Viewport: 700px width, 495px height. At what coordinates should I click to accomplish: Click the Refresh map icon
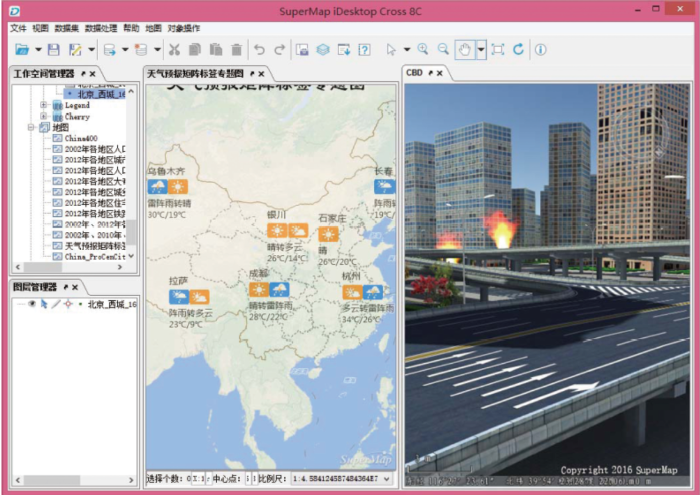point(518,50)
